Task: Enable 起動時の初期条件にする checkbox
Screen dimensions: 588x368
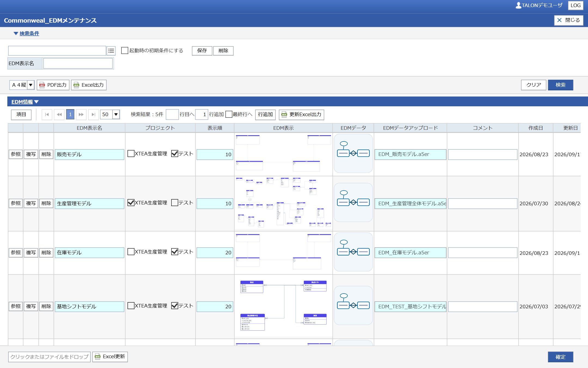Action: coord(125,51)
